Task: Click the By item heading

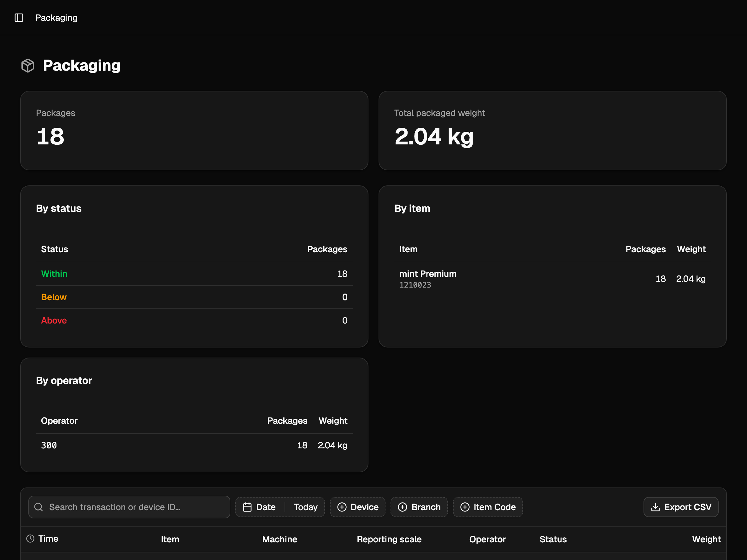Action: click(x=412, y=209)
